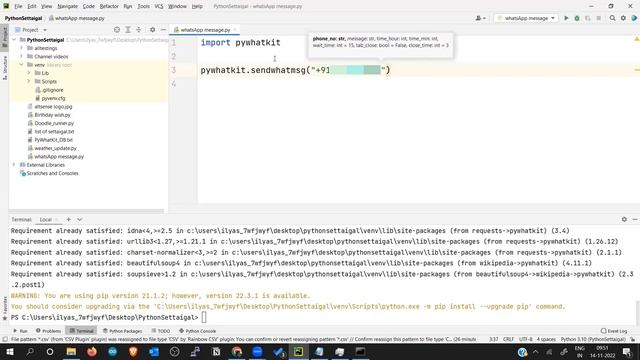Close the whatsApp message.py editor tab
Viewport: 640px width, 360px height.
tap(235, 30)
